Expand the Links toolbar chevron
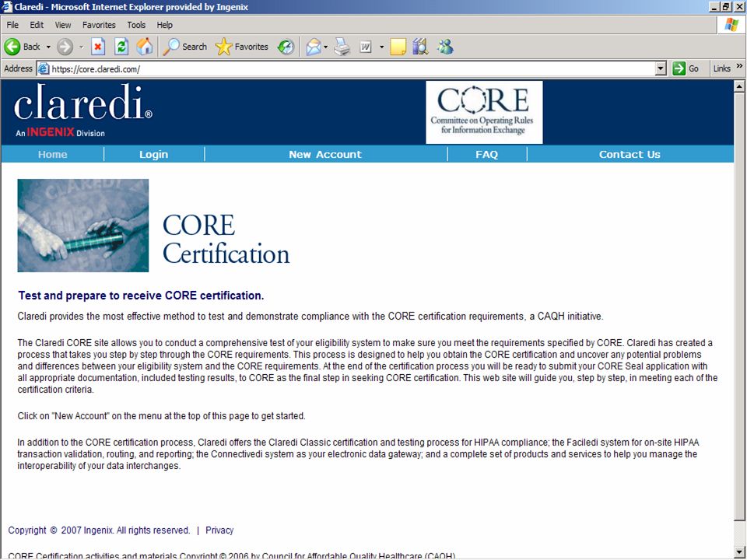Viewport: 747px width, 560px height. pyautogui.click(x=739, y=66)
